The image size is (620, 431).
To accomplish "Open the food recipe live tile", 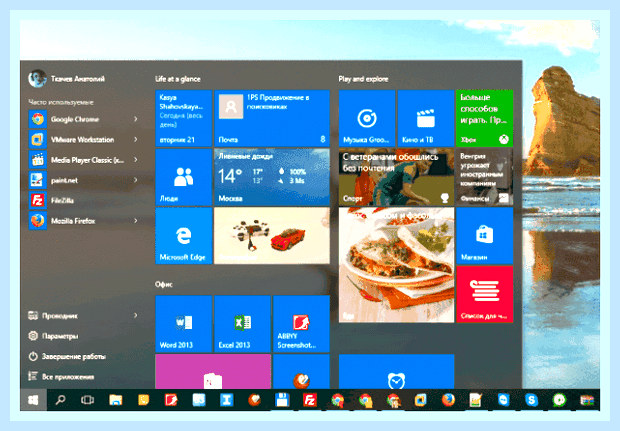I will pyautogui.click(x=396, y=265).
